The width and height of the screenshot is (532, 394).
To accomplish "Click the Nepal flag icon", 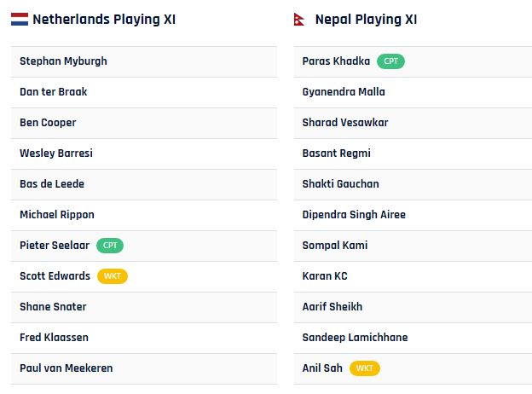I will (299, 20).
